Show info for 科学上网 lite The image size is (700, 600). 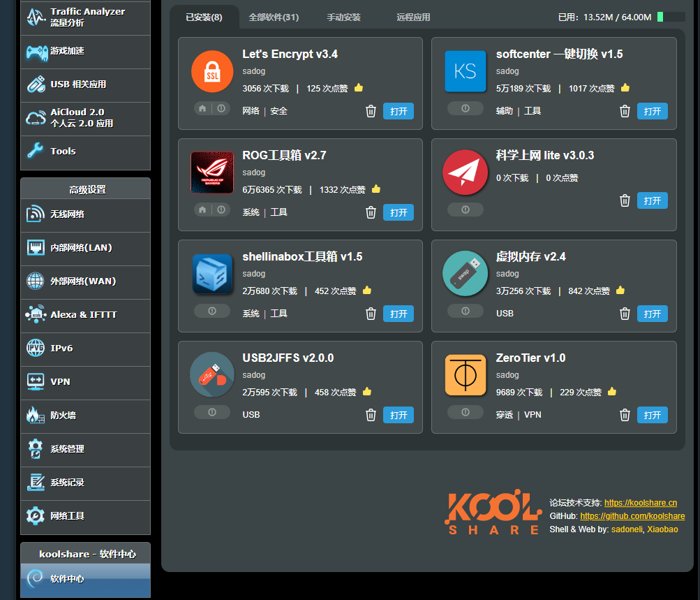coord(466,210)
